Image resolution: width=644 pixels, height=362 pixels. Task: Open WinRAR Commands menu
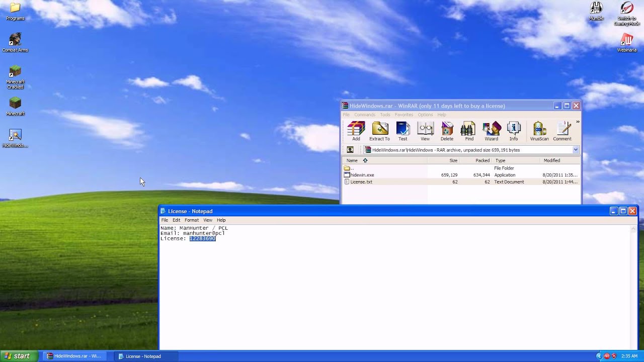click(364, 115)
